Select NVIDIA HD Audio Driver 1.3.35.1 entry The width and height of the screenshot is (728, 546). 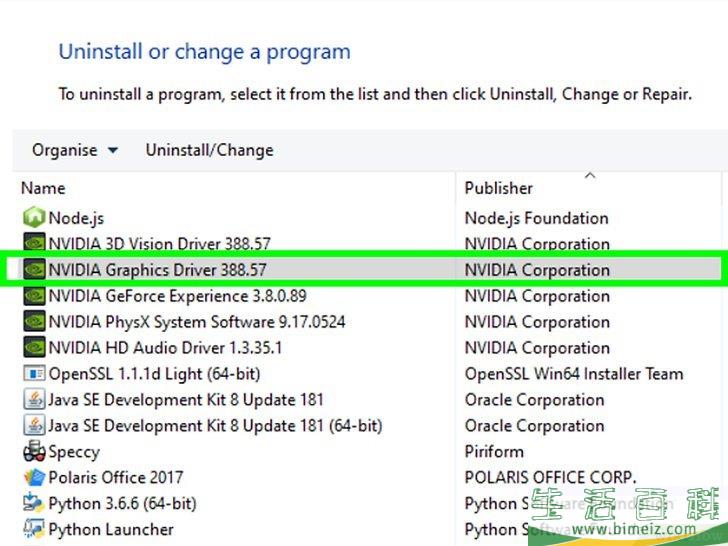pos(165,348)
